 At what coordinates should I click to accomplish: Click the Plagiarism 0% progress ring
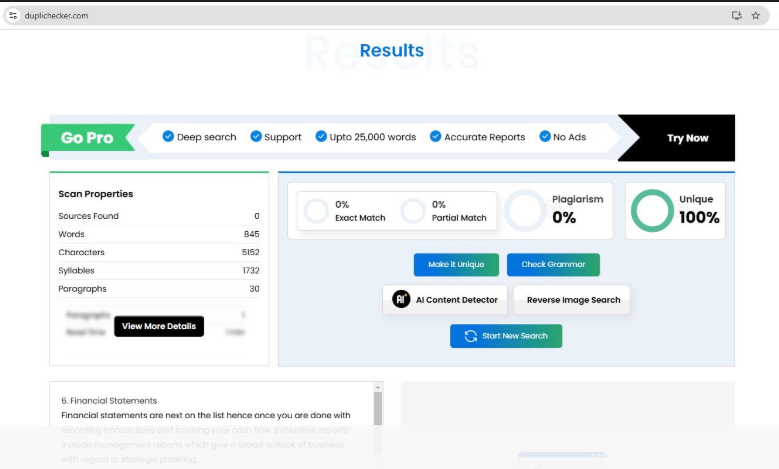point(525,211)
